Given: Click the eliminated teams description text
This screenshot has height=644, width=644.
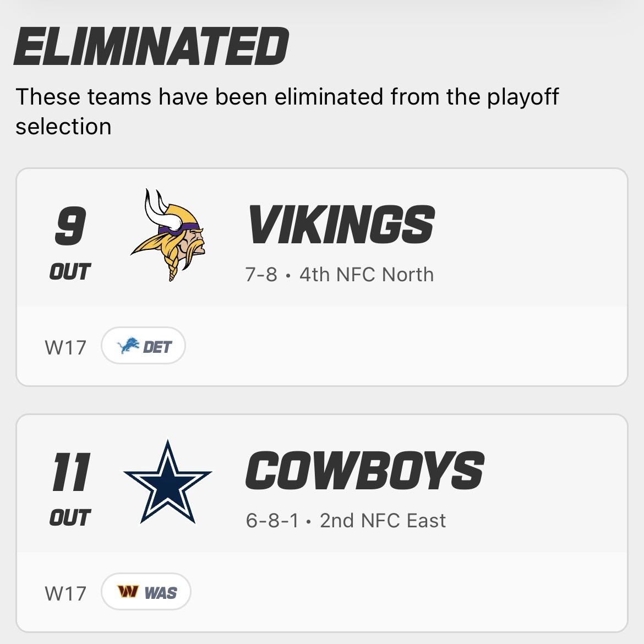Looking at the screenshot, I should [286, 111].
